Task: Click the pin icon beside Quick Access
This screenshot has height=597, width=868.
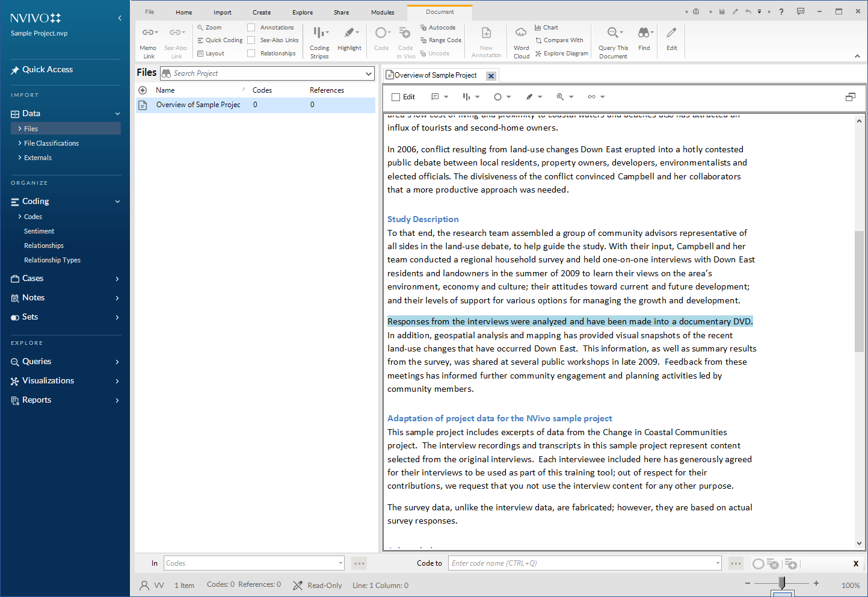Action: coord(15,70)
